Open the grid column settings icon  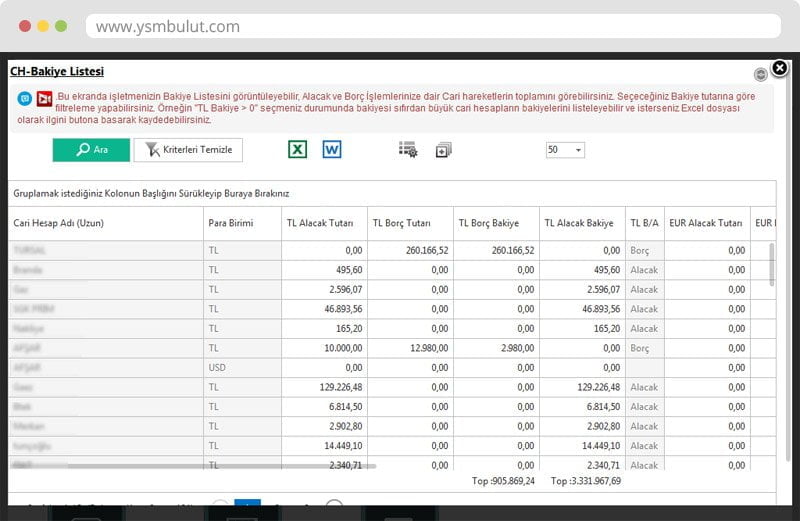[x=408, y=150]
